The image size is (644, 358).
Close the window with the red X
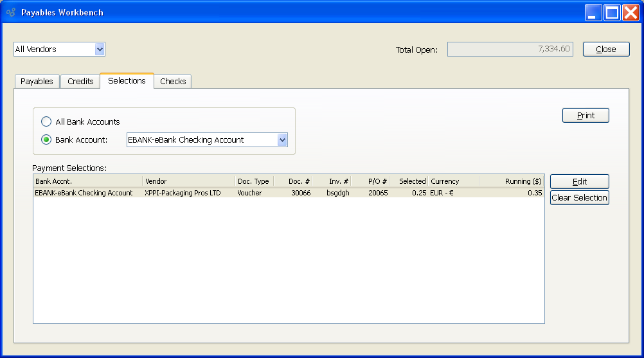click(631, 12)
